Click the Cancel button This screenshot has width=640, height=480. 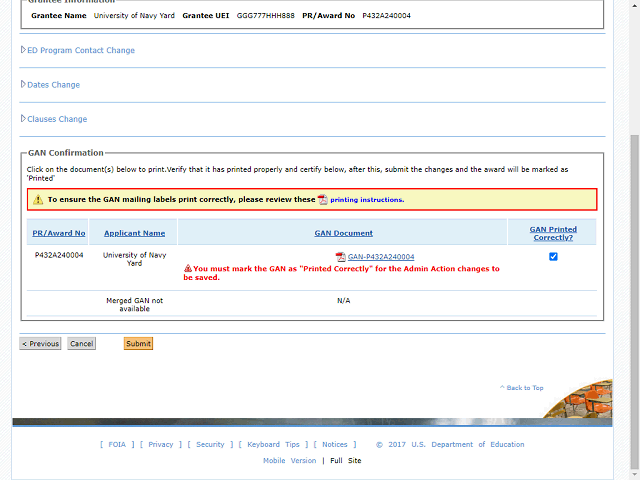pyautogui.click(x=82, y=344)
